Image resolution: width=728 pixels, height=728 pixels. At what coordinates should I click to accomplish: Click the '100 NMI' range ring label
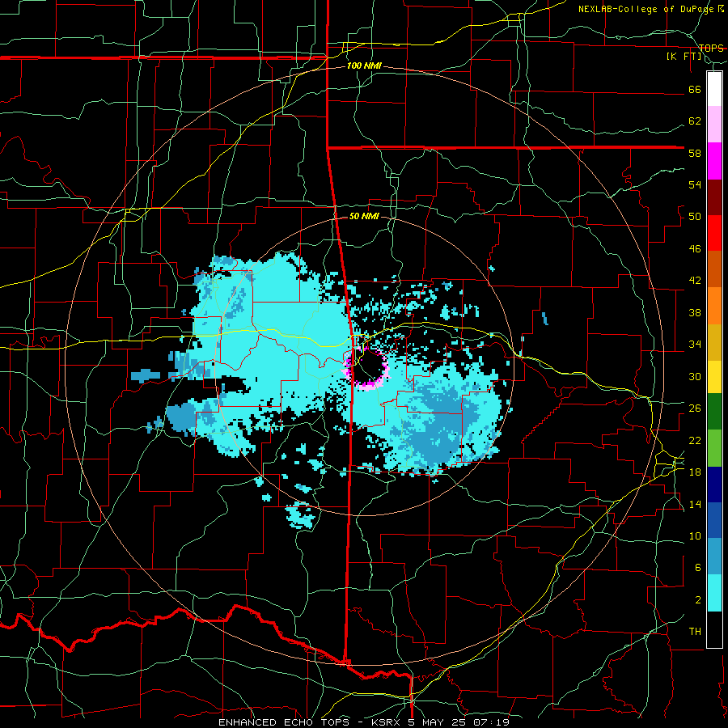[x=364, y=66]
